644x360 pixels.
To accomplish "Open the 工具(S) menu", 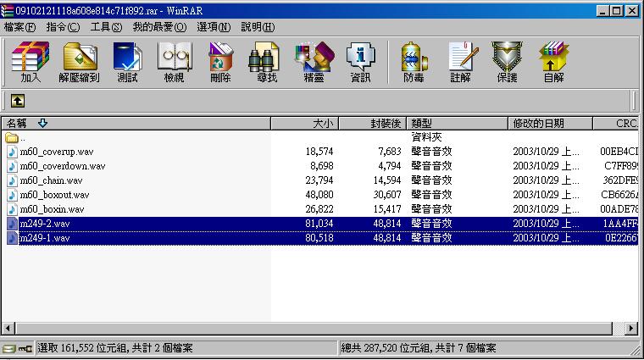I will [x=106, y=27].
